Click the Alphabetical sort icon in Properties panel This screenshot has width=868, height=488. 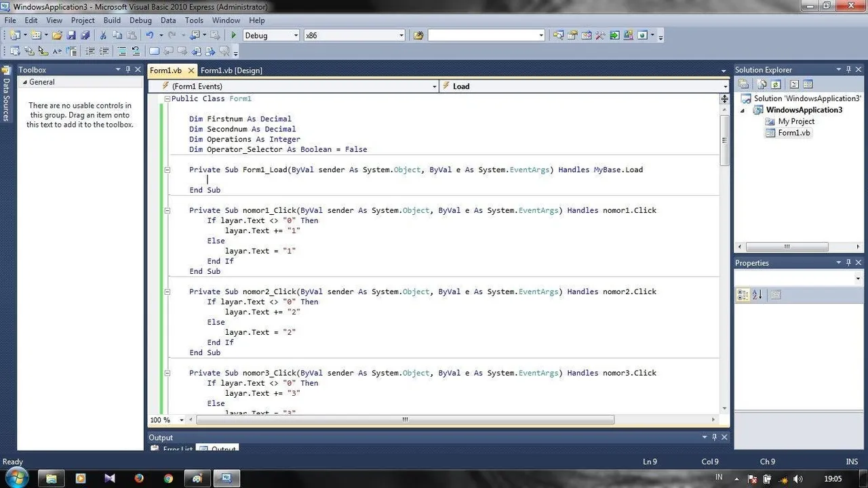757,295
